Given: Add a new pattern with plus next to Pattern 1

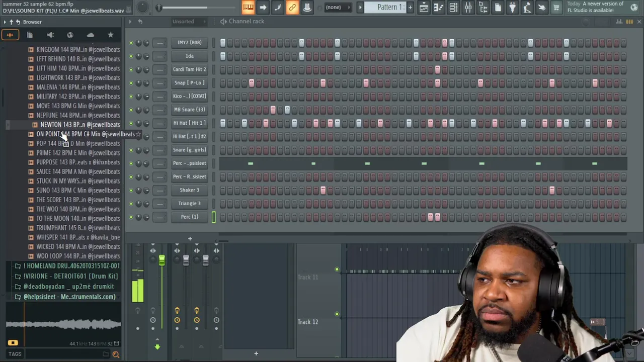Looking at the screenshot, I should pos(410,8).
